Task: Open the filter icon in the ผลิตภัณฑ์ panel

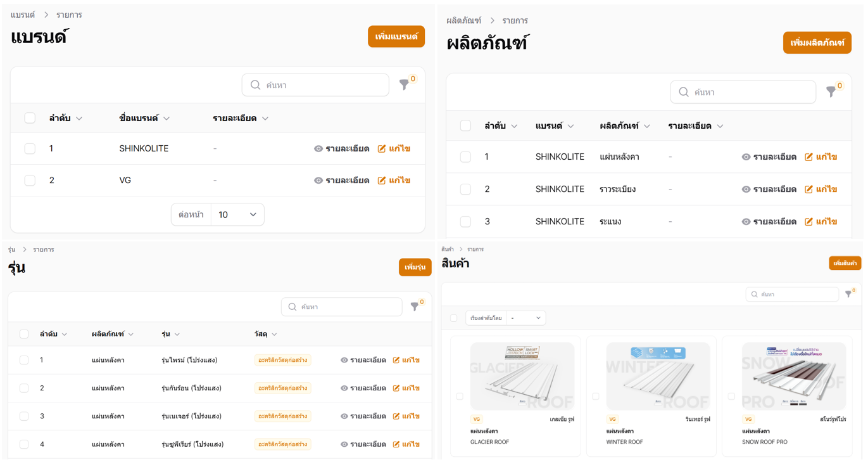Action: [x=831, y=92]
